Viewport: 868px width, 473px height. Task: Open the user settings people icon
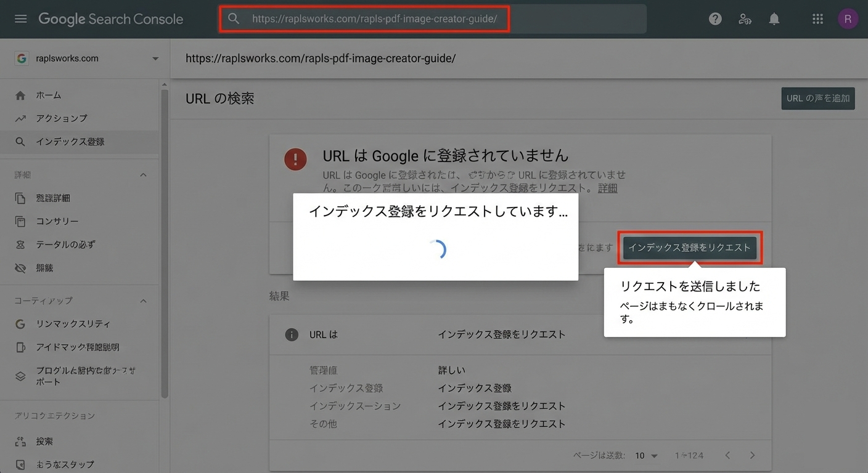(x=745, y=19)
